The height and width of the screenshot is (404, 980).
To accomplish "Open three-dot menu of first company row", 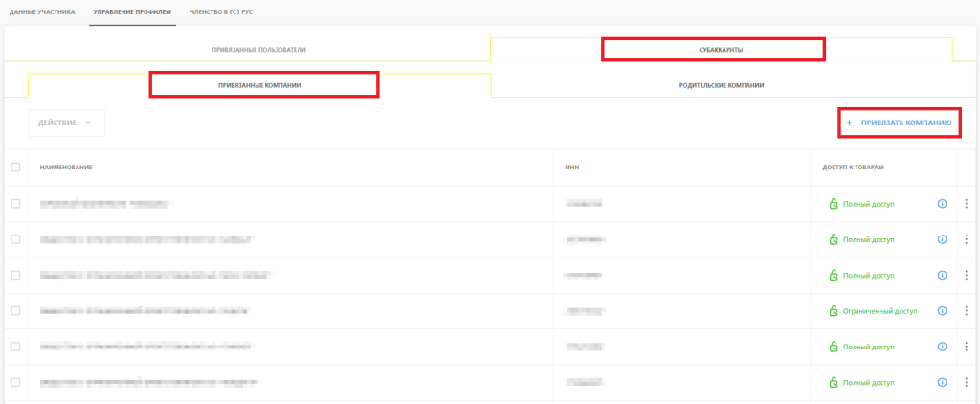I will pyautogui.click(x=967, y=204).
